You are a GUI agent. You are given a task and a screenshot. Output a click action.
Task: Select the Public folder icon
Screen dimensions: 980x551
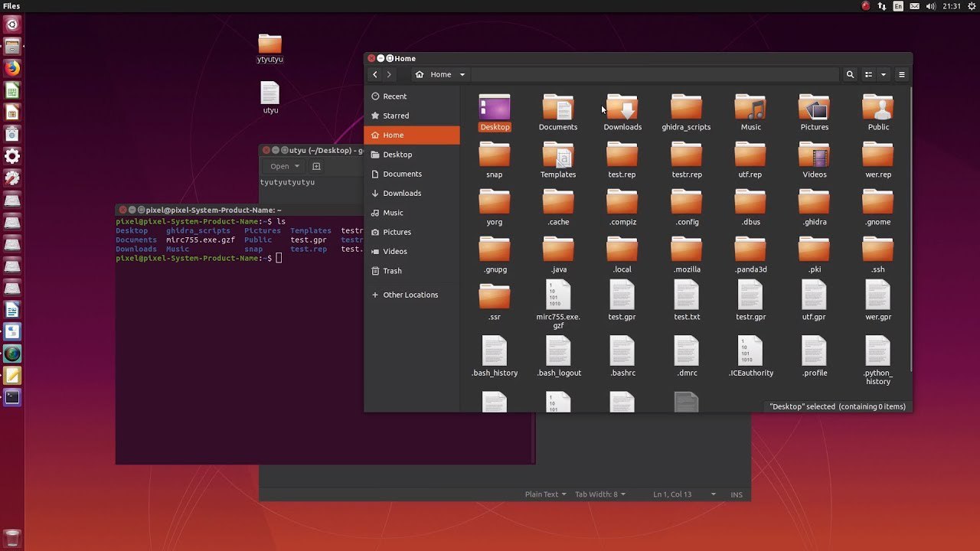coord(878,108)
